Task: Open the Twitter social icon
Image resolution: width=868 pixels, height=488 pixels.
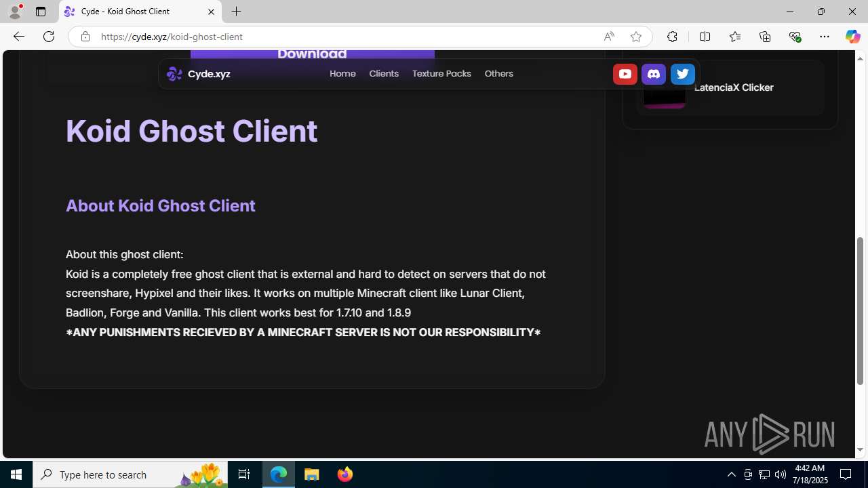Action: pos(683,74)
